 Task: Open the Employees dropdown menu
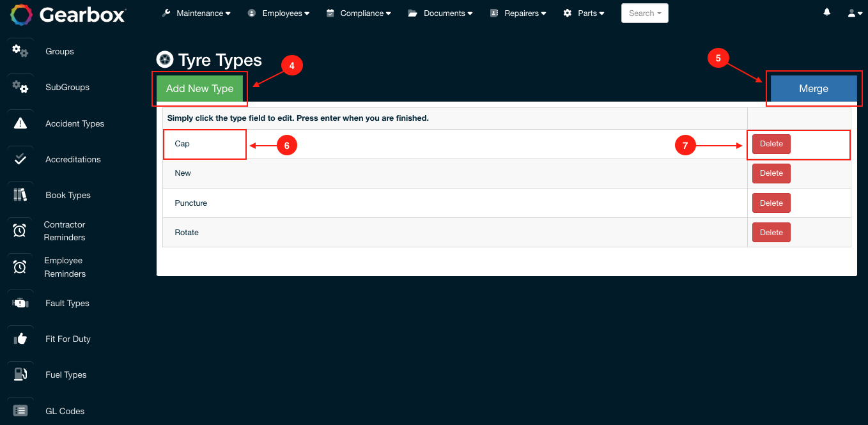coord(279,13)
